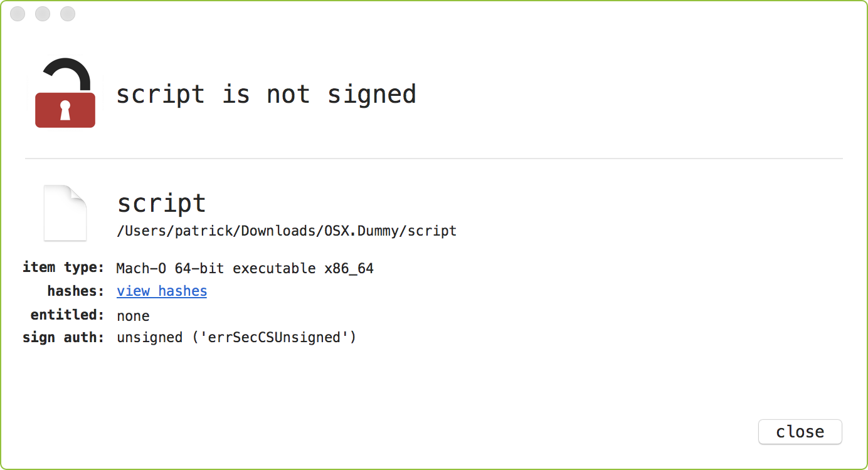Select the errSecCSUnsigned error code text

273,338
